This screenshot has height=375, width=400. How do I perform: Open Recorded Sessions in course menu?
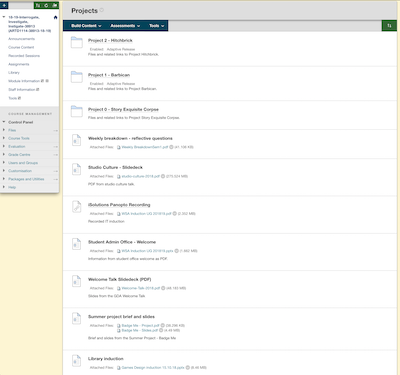point(24,56)
